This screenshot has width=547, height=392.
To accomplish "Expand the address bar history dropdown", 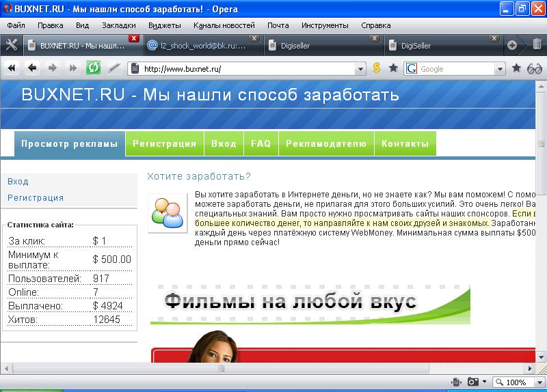I will tap(360, 69).
